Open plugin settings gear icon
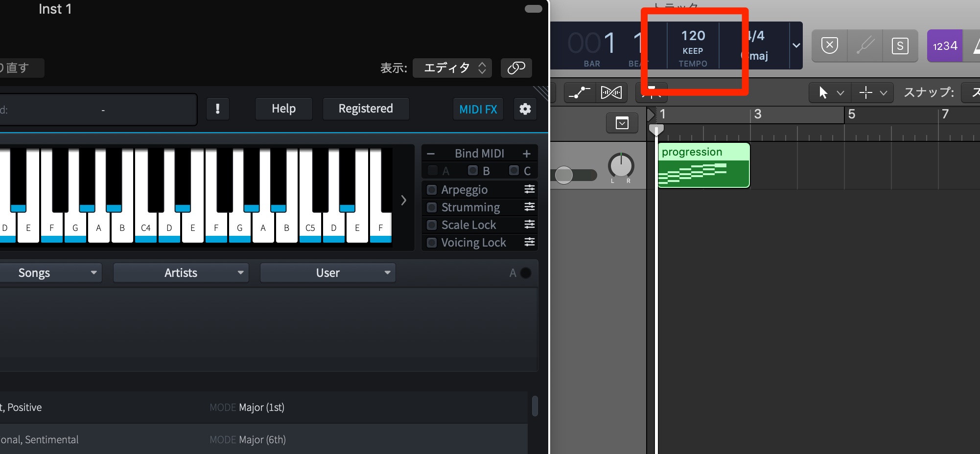Viewport: 980px width, 454px height. click(525, 109)
